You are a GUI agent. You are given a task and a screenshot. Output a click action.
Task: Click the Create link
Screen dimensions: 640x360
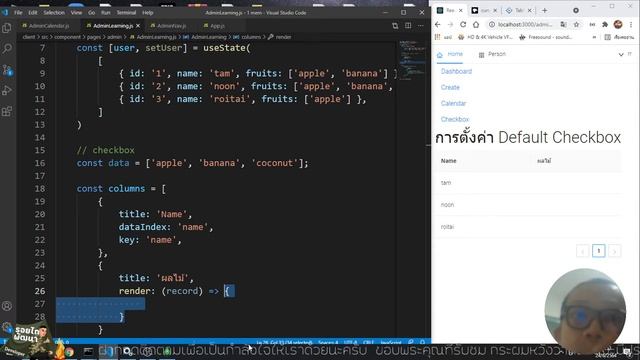(x=450, y=87)
